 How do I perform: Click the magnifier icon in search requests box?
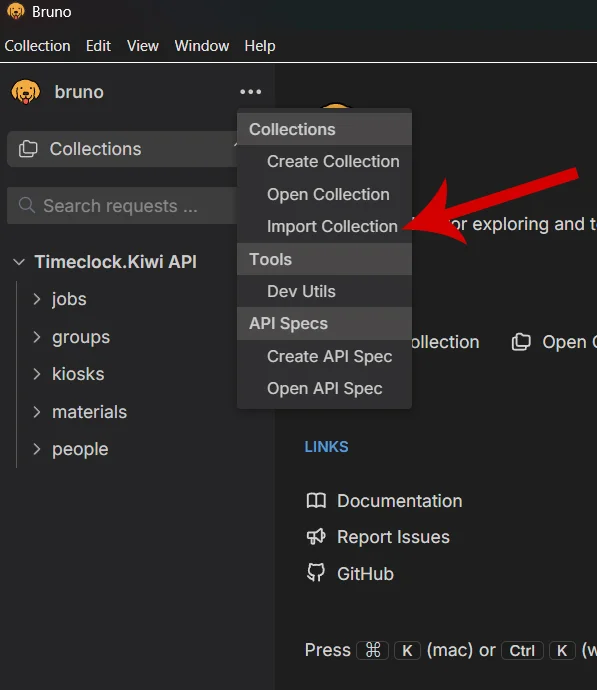27,205
